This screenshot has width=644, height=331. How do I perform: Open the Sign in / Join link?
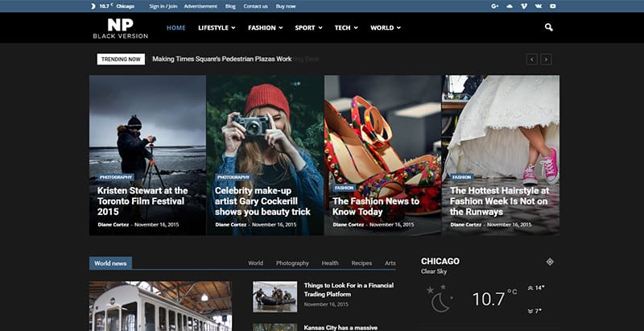163,6
